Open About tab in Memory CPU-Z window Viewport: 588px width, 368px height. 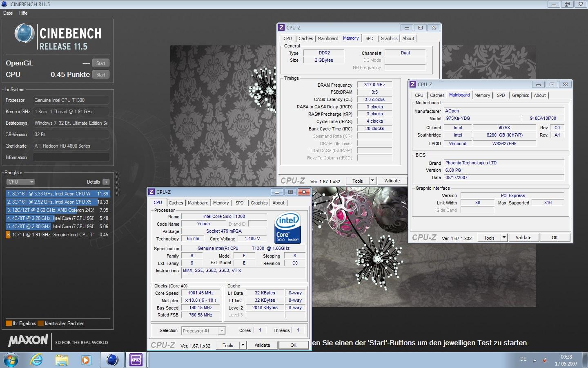click(x=408, y=38)
